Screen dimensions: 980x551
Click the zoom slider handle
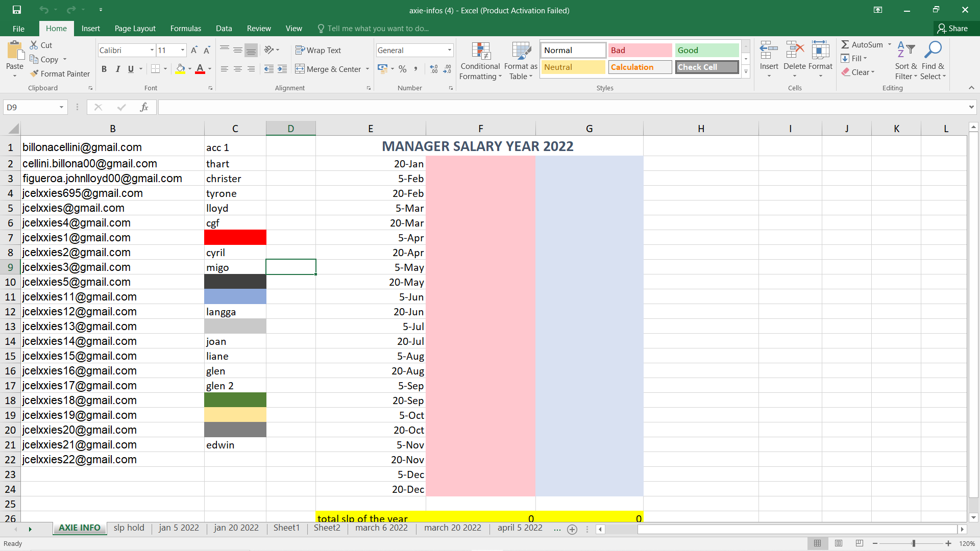(x=913, y=543)
